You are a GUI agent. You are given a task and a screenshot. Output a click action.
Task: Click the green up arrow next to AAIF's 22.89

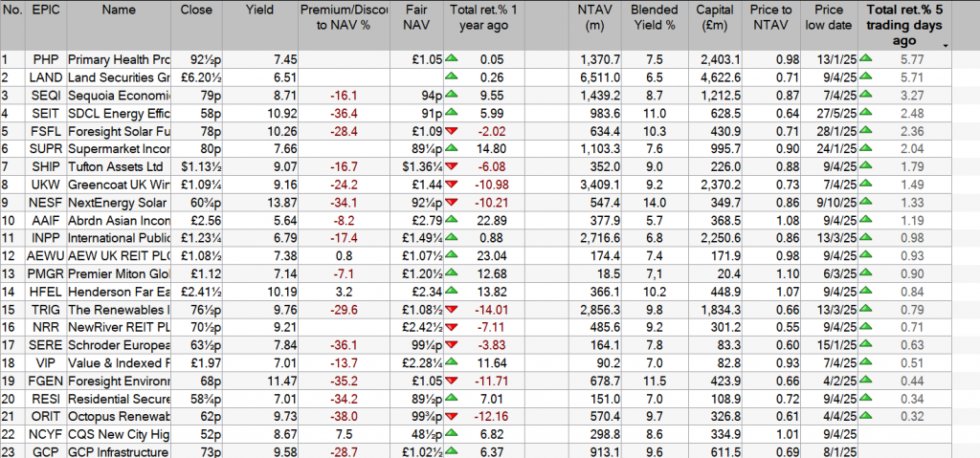click(x=454, y=222)
